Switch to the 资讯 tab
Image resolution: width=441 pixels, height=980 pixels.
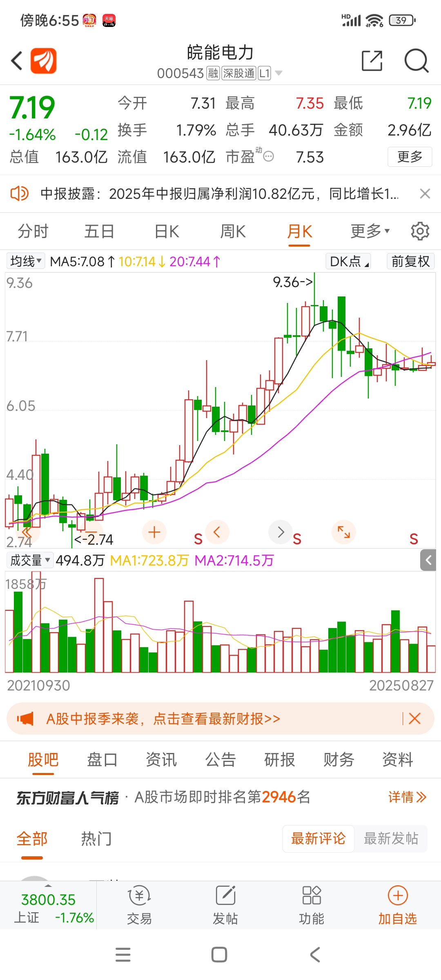[x=161, y=760]
